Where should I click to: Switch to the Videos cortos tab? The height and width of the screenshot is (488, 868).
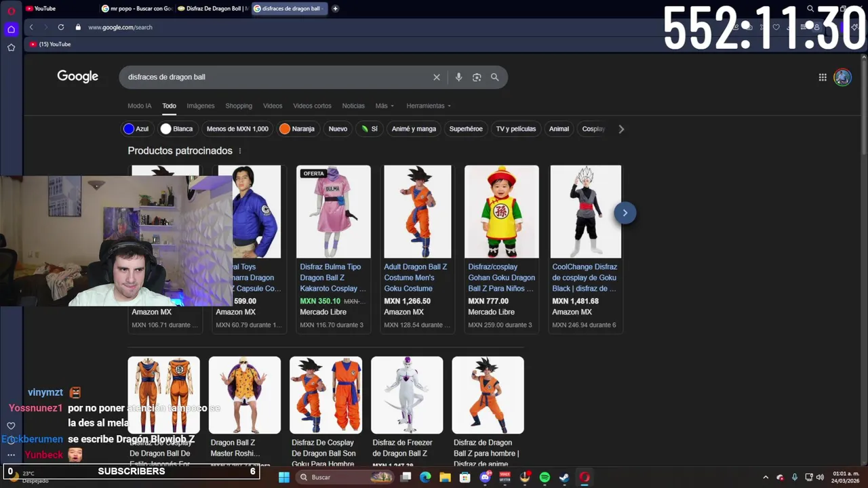click(312, 106)
